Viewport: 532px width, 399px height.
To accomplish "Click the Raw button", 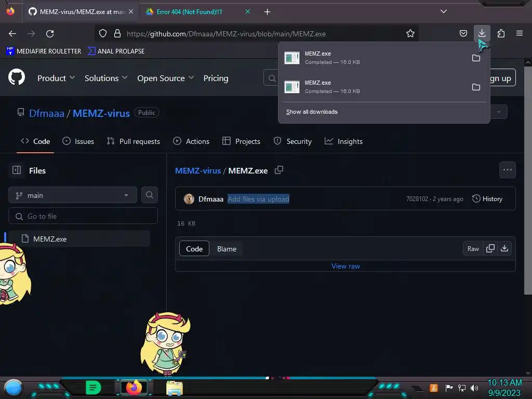I will [x=473, y=249].
